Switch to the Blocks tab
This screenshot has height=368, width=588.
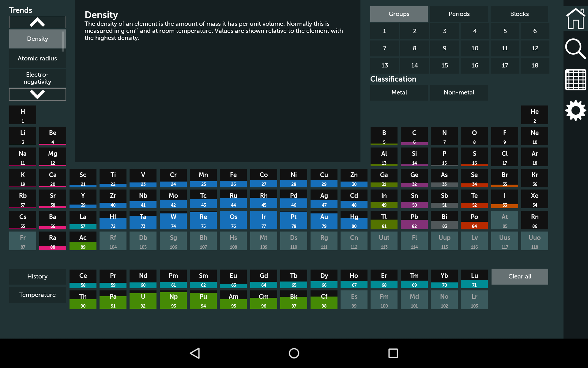point(519,14)
